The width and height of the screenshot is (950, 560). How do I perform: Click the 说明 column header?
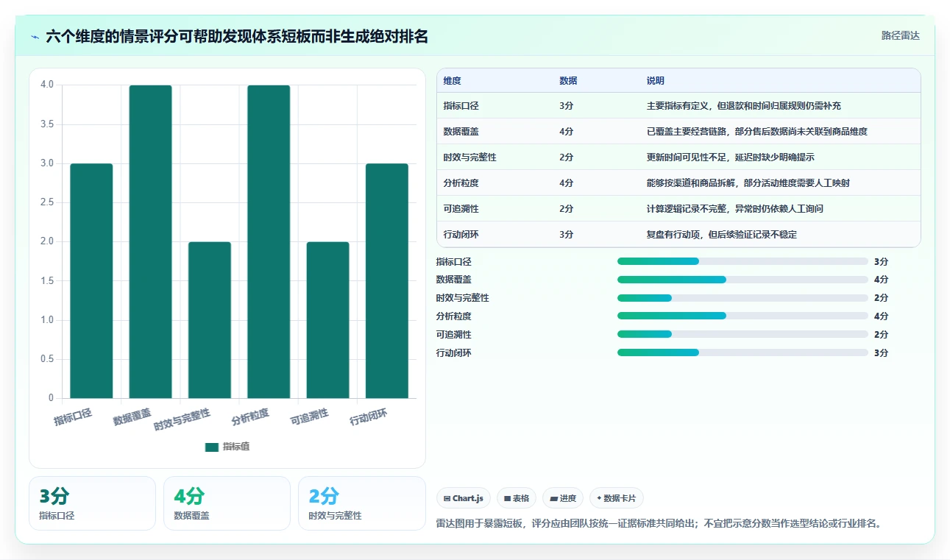point(656,81)
